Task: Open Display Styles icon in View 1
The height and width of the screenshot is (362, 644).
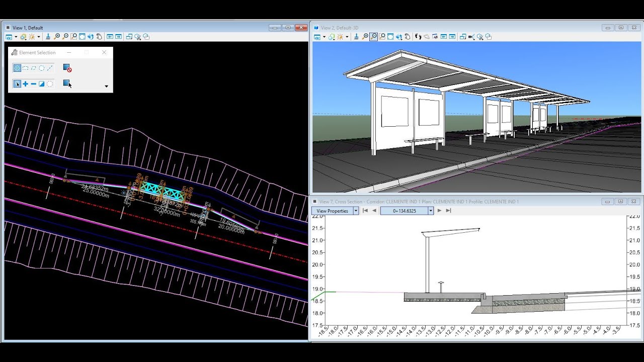Action: 23,37
